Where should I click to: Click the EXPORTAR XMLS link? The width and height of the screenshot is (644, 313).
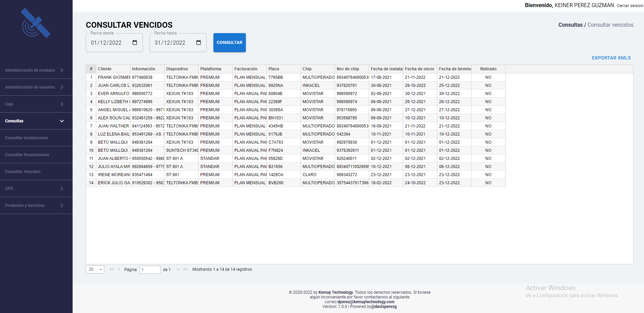coord(611,58)
